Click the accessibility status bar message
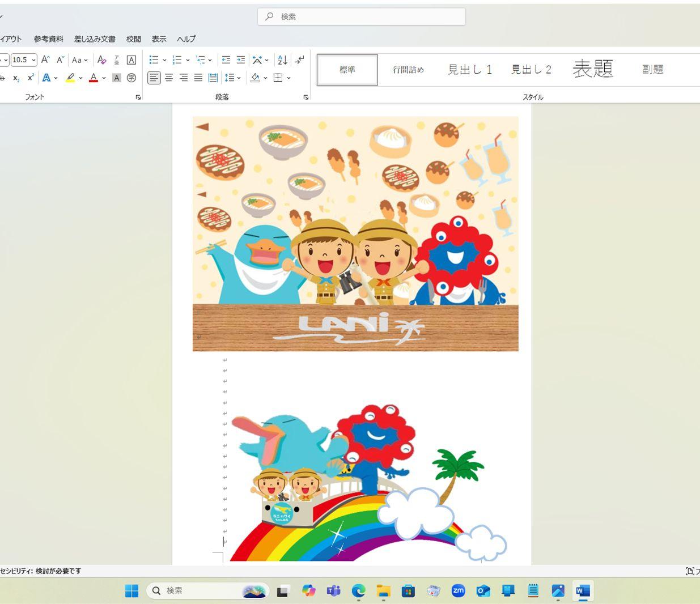The width and height of the screenshot is (700, 604). point(41,571)
